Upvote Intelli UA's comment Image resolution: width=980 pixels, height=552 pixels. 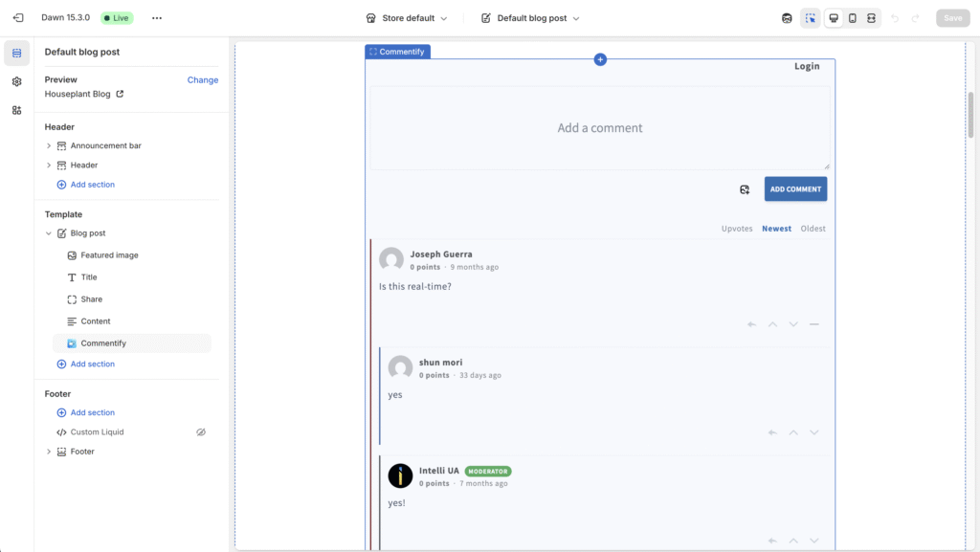[x=793, y=541]
